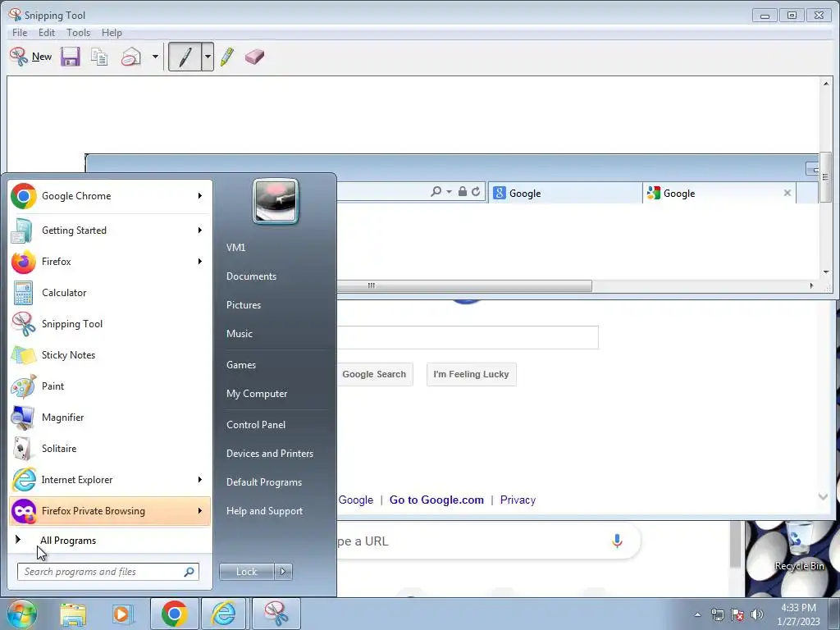Switch to first Google tab in snip
The image size is (840, 630).
click(564, 193)
